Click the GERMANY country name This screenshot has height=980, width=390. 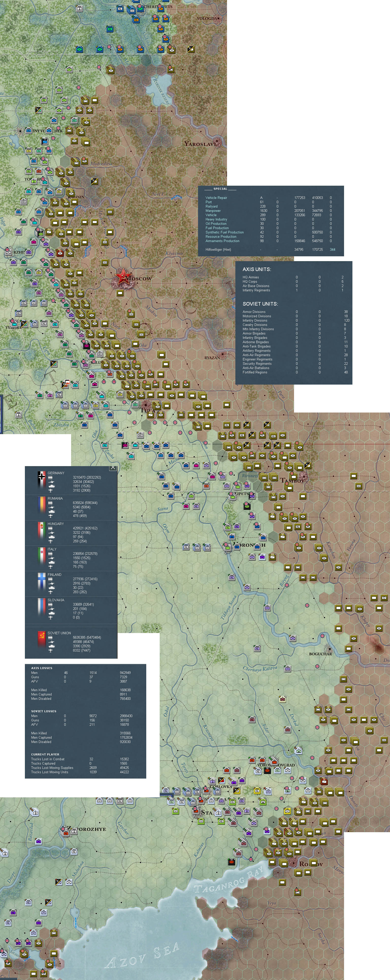pos(56,473)
